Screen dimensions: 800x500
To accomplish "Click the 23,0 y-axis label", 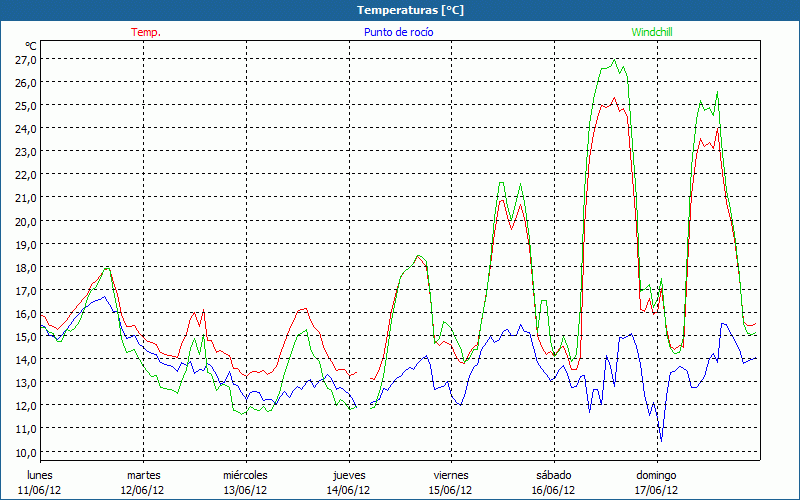I will point(26,151).
